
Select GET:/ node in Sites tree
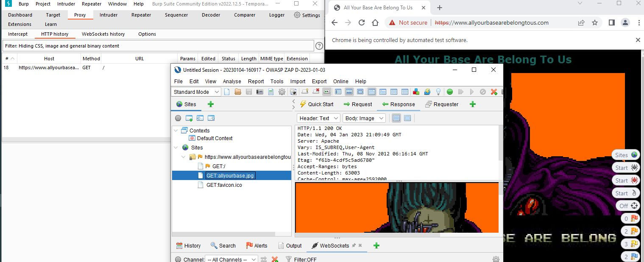tap(218, 166)
